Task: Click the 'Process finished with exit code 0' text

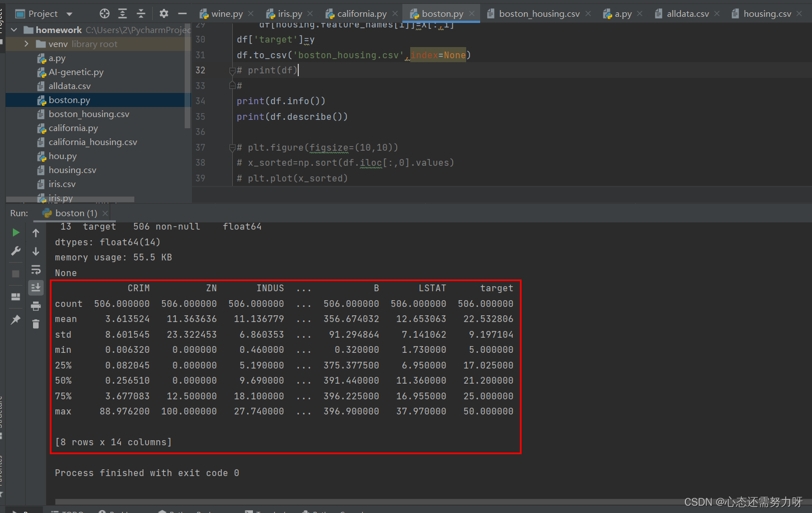Action: click(147, 473)
